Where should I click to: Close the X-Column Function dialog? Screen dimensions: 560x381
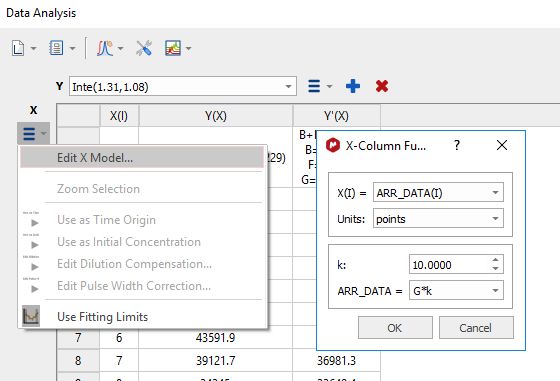[x=502, y=145]
